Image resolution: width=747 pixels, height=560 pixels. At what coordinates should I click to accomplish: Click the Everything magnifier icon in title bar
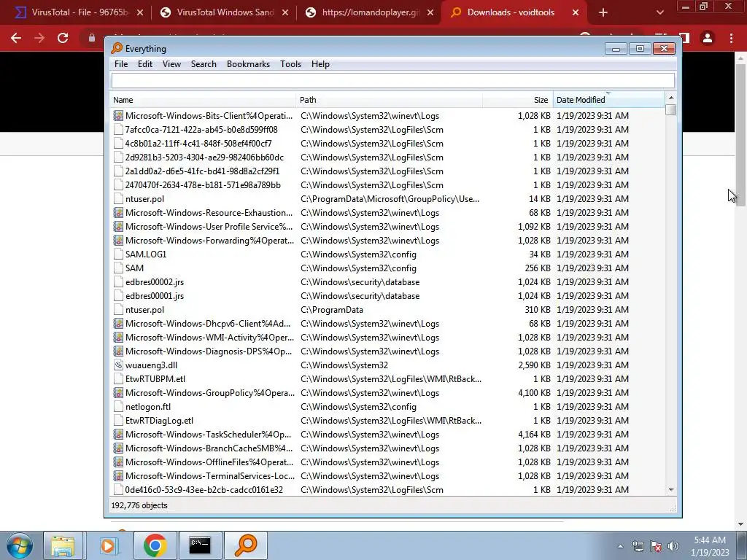point(116,49)
